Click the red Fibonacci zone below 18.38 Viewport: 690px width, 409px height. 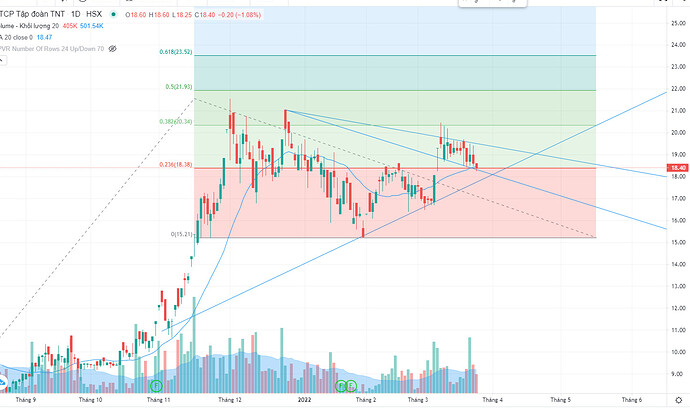[x=395, y=203]
